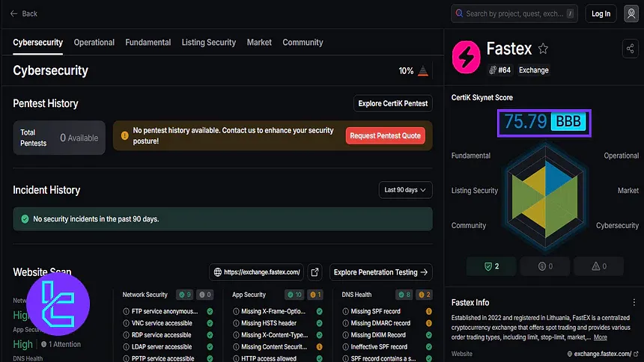The height and width of the screenshot is (362, 644).
Task: Click info icon beside Missing HSTS header
Action: point(236,323)
